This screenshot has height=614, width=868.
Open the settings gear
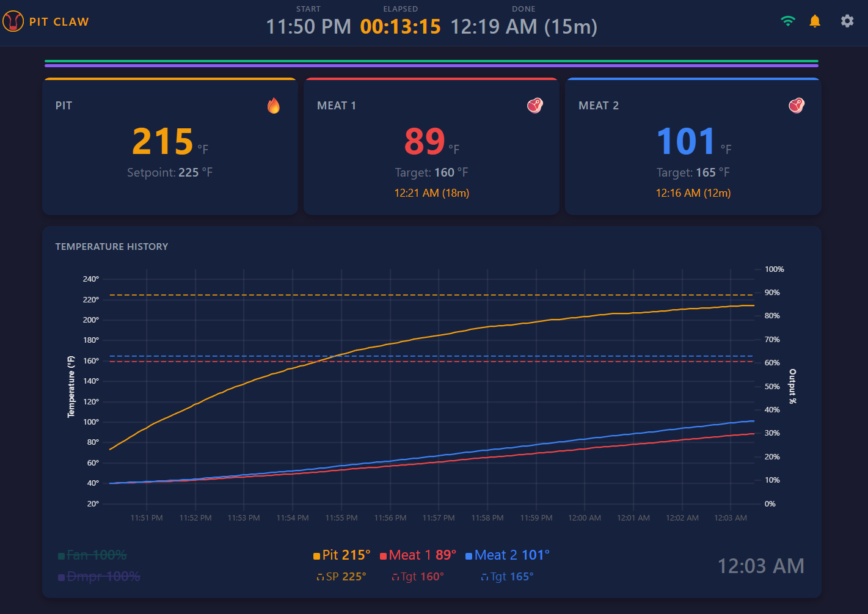[847, 20]
